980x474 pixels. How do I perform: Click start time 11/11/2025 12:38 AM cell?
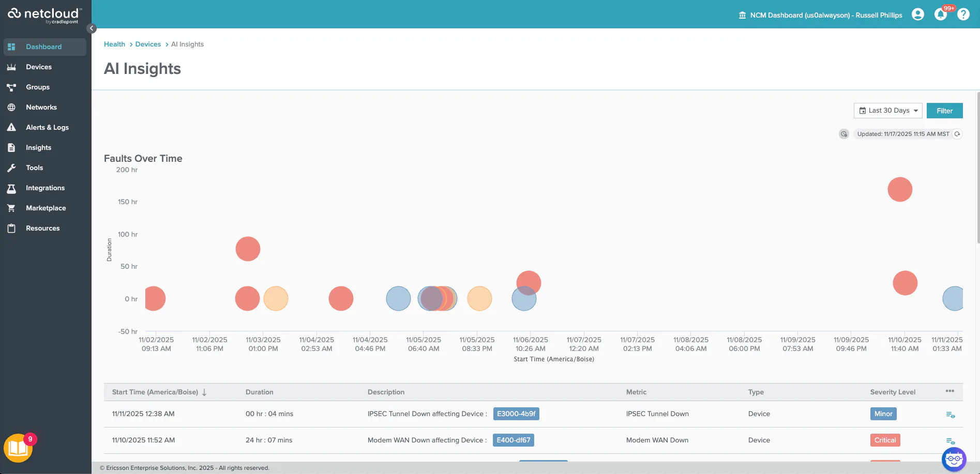pyautogui.click(x=143, y=414)
